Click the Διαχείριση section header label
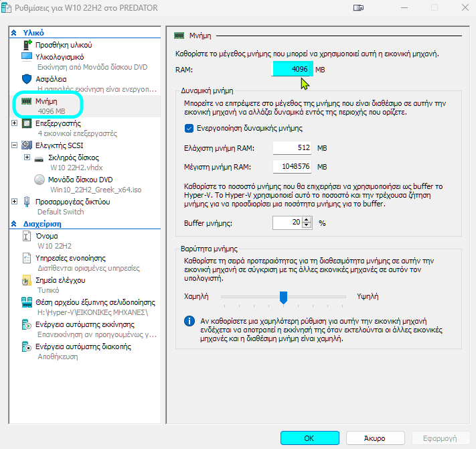This screenshot has height=449, width=476. pos(42,224)
